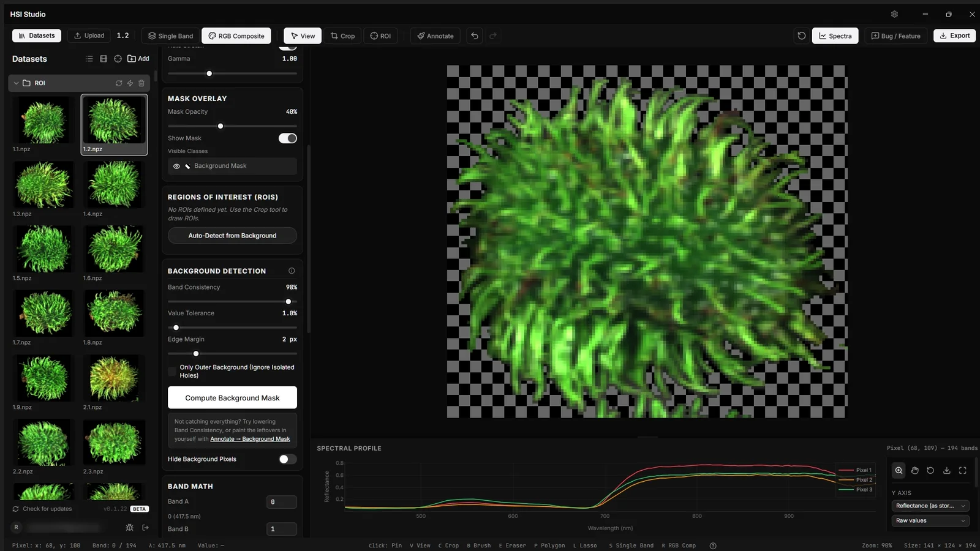Click the Band Consistency slider handle

click(x=288, y=302)
